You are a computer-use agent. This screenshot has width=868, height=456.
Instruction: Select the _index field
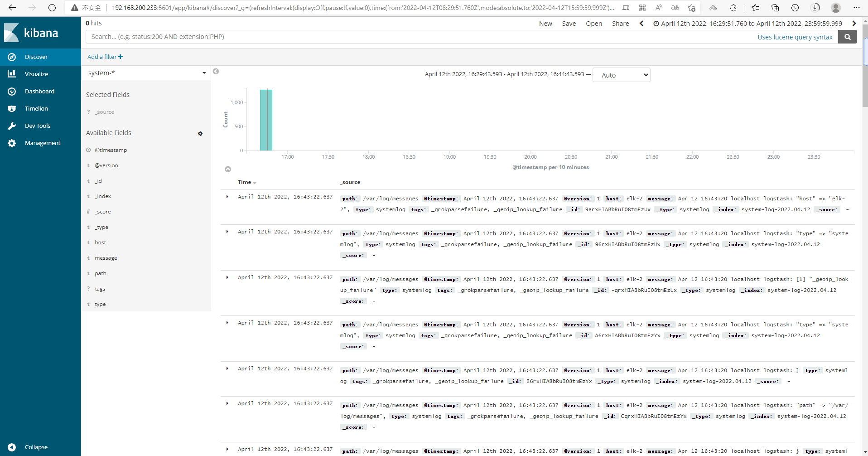tap(103, 196)
